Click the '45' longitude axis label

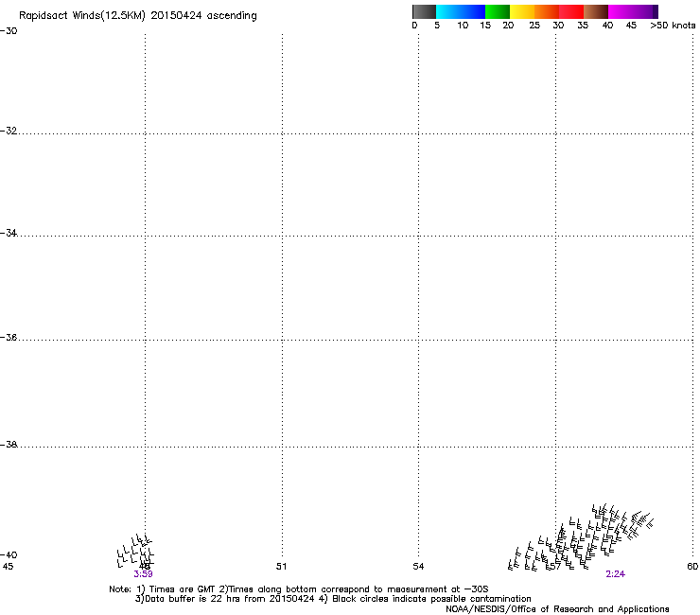(8, 567)
